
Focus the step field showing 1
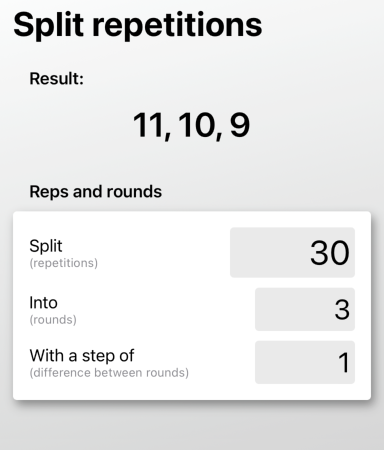click(305, 362)
